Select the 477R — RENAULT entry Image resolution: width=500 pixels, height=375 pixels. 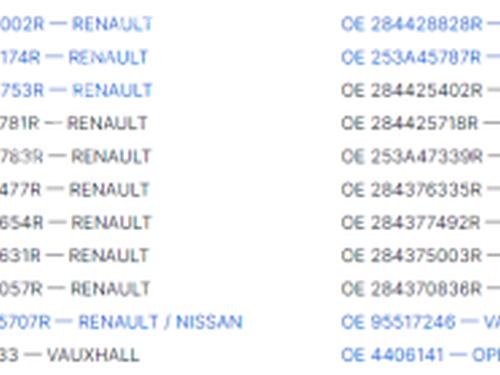(x=74, y=190)
